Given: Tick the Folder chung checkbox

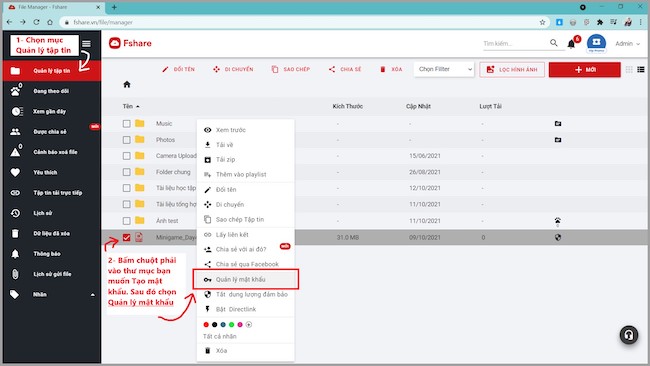Looking at the screenshot, I should 126,172.
